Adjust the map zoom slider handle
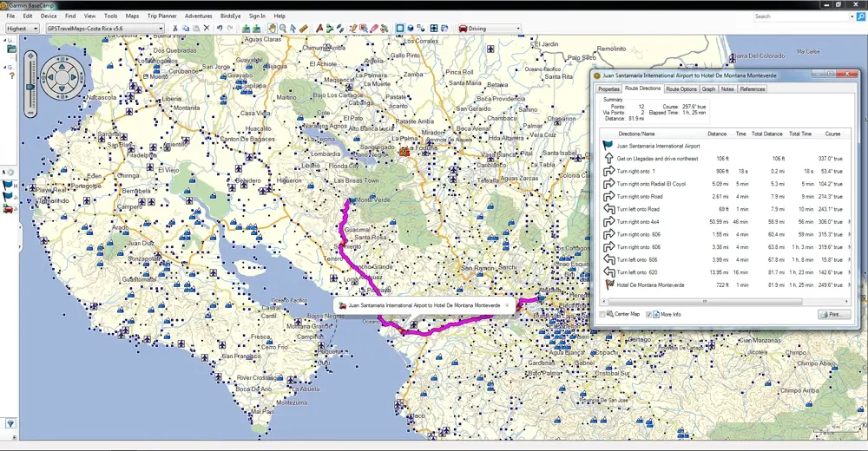 pyautogui.click(x=30, y=87)
